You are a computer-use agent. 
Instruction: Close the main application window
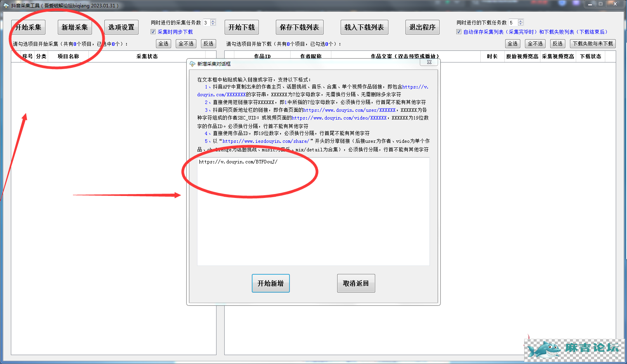pos(615,4)
